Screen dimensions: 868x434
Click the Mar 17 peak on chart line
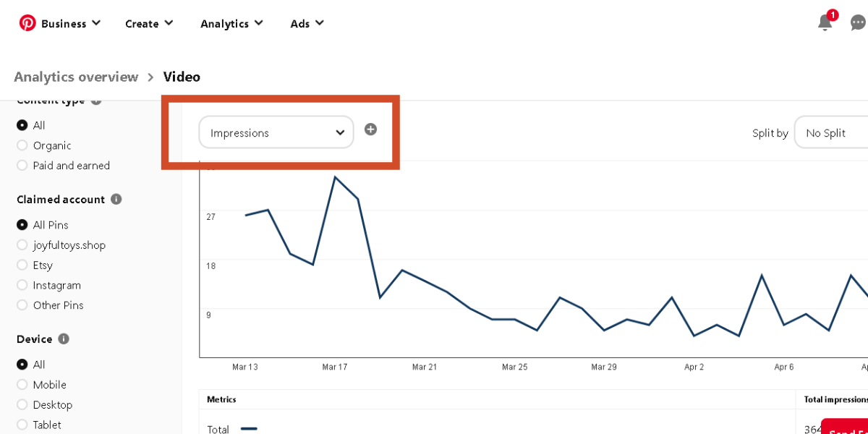[335, 176]
